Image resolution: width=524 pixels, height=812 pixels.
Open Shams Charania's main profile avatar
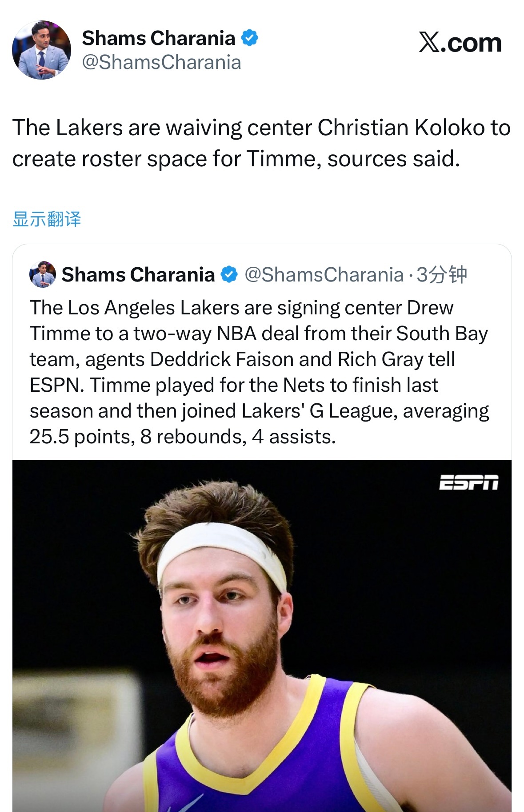[x=41, y=50]
